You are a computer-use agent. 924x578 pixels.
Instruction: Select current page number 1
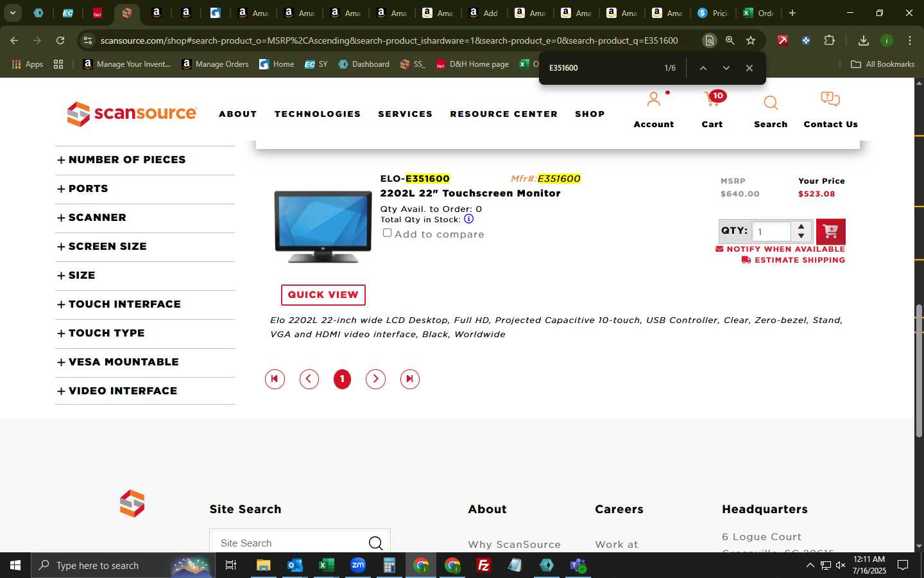pyautogui.click(x=342, y=379)
